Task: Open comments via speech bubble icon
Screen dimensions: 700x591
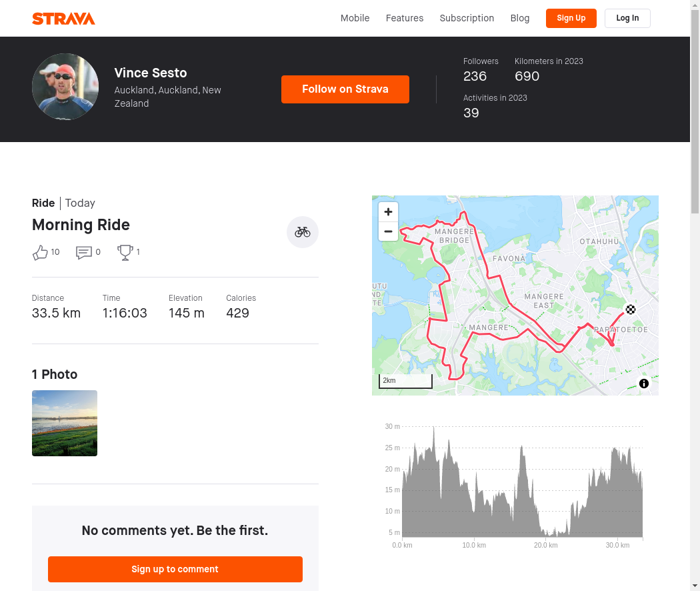Action: (x=84, y=252)
